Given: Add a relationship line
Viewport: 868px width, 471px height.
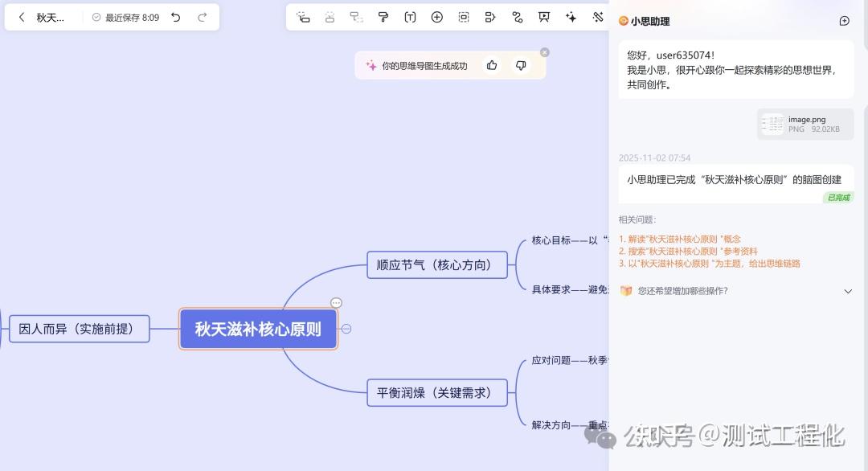Looking at the screenshot, I should 518,17.
